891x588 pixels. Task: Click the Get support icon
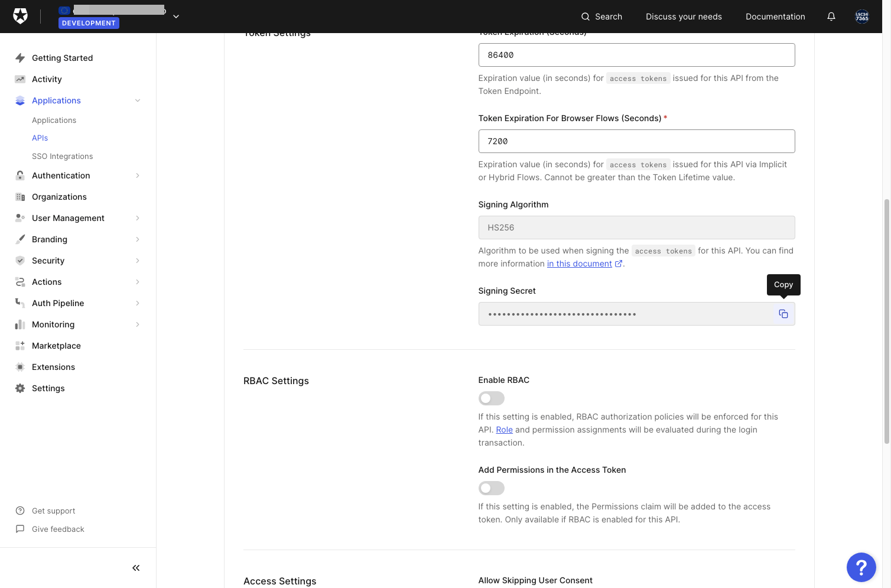[20, 511]
